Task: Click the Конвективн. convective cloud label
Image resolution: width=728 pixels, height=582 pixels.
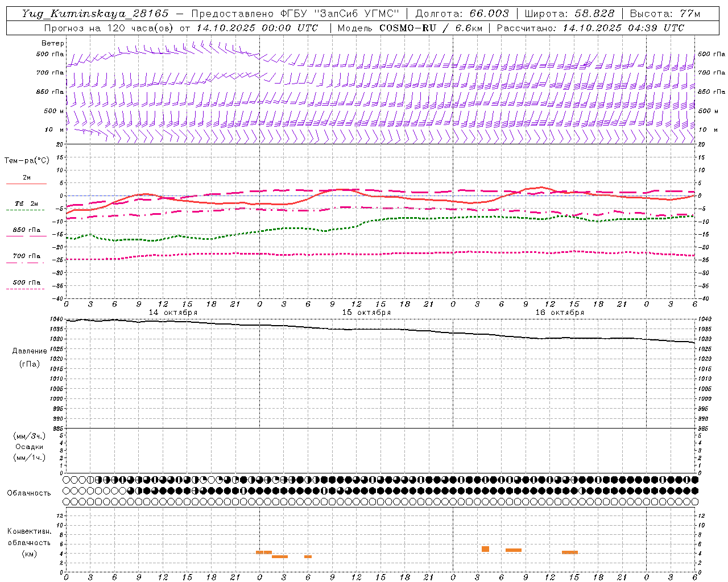Action: tap(29, 531)
